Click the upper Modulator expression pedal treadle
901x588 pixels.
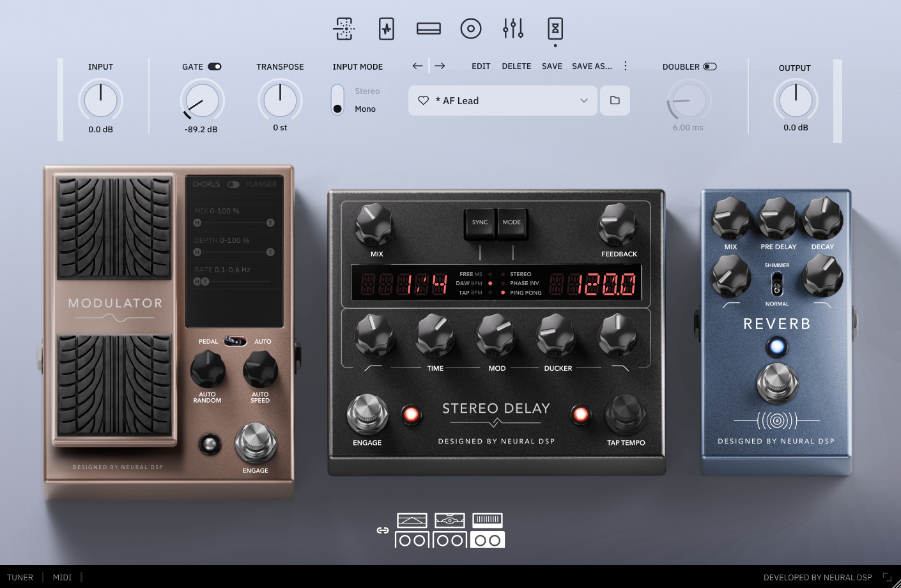pos(114,228)
